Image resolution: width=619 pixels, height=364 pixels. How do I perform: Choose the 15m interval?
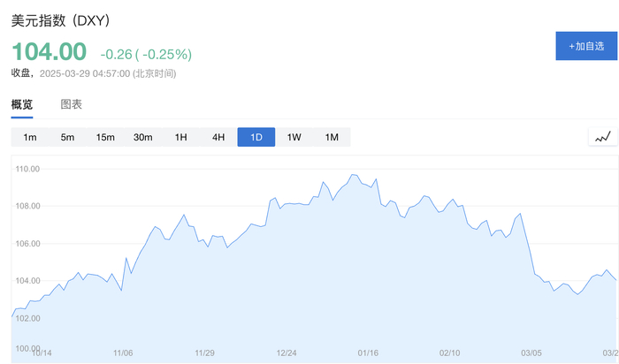pyautogui.click(x=105, y=137)
